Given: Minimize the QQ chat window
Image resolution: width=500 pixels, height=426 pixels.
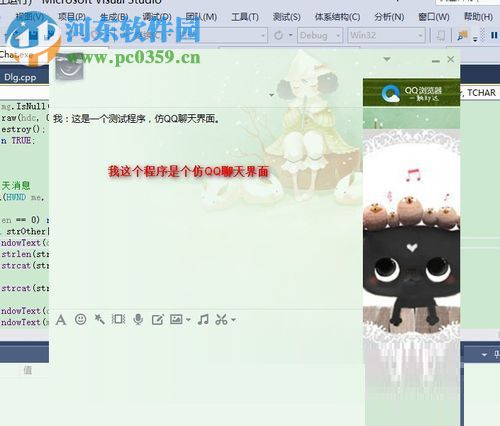Looking at the screenshot, I should click(435, 61).
